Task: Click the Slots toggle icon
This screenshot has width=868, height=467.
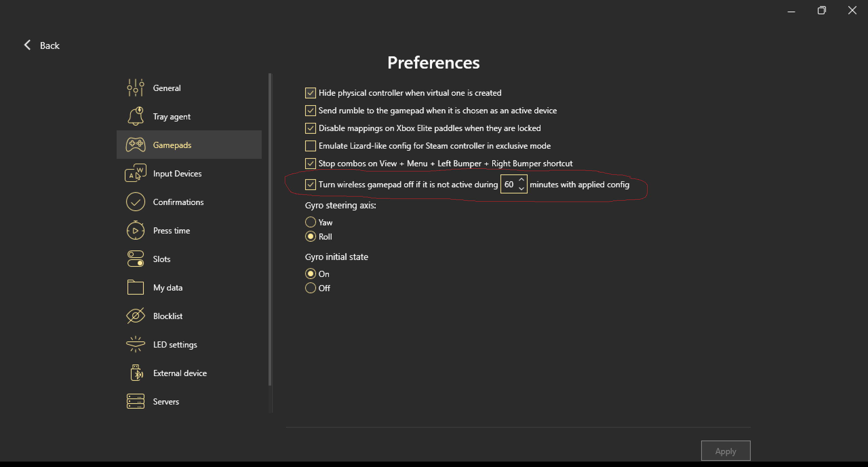Action: pyautogui.click(x=136, y=259)
